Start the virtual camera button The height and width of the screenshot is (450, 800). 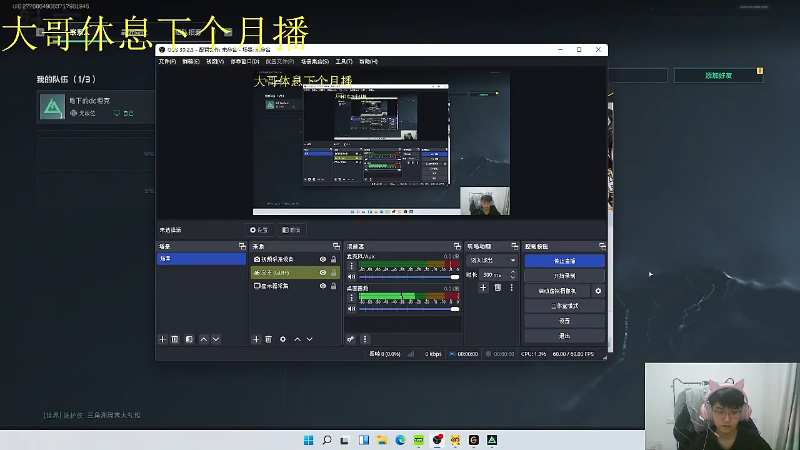coord(557,291)
